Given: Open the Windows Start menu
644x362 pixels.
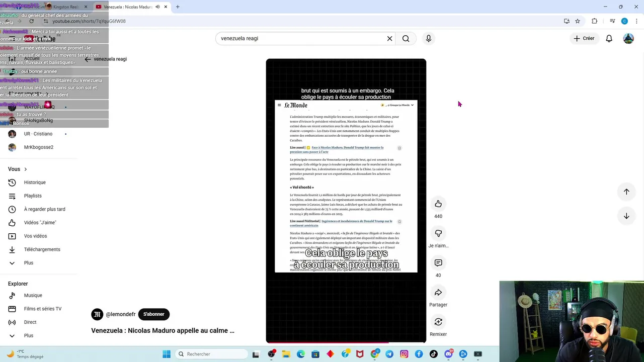Looking at the screenshot, I should pyautogui.click(x=167, y=354).
